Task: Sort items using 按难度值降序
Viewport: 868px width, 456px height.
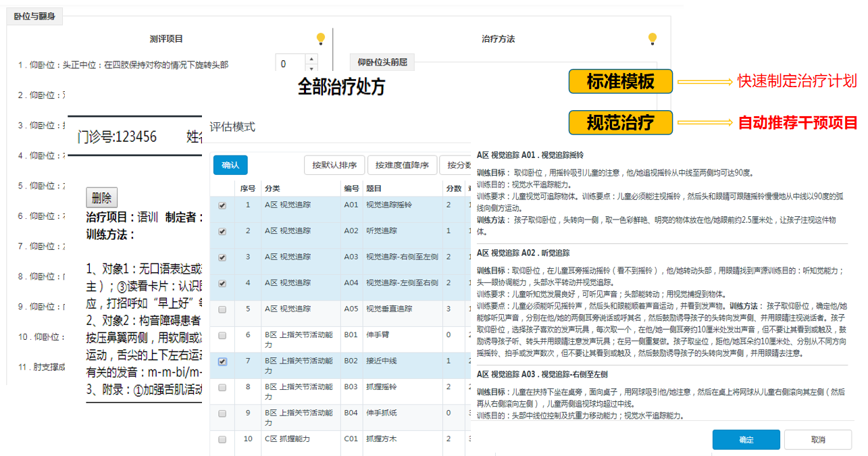Action: (402, 166)
